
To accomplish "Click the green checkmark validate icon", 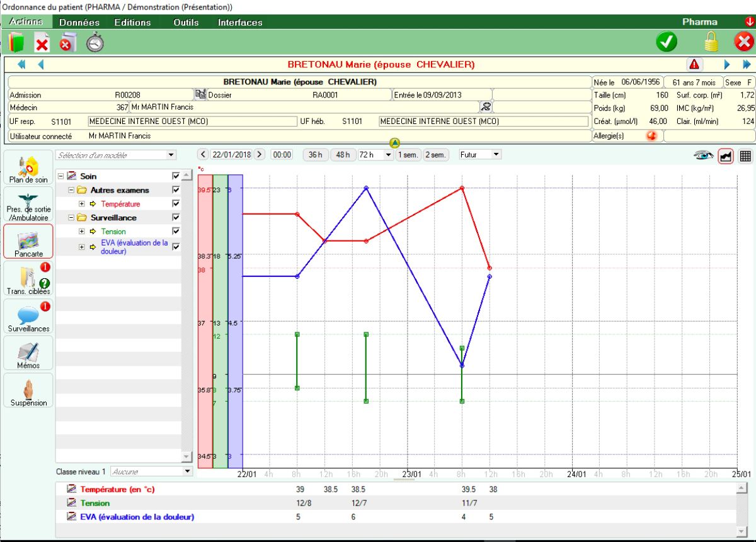I will click(x=666, y=42).
